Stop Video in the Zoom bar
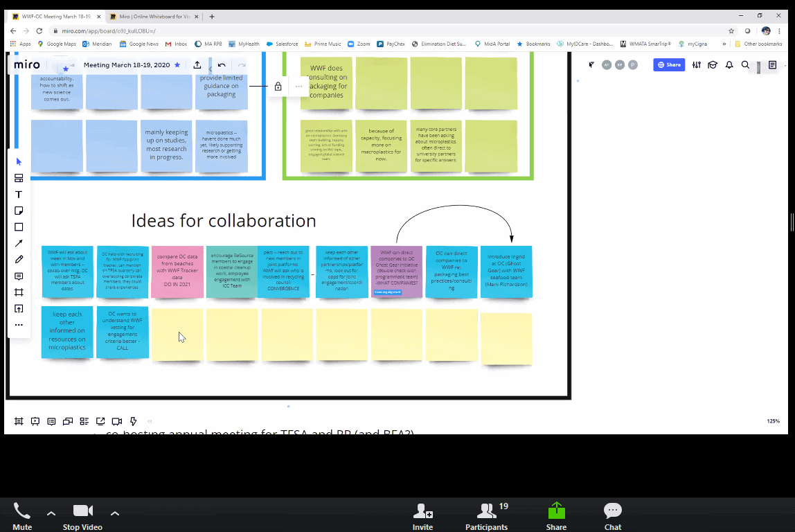Image resolution: width=795 pixels, height=532 pixels. (x=82, y=516)
